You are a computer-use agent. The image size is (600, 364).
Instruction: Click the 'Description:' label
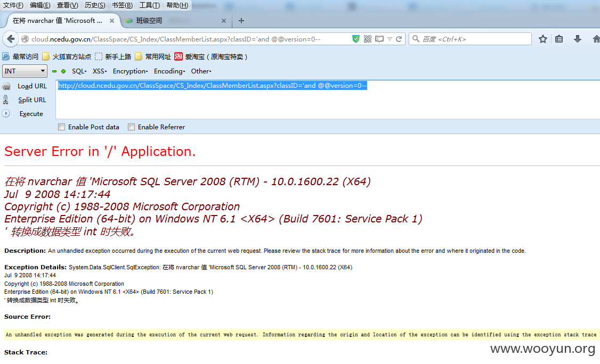point(25,251)
